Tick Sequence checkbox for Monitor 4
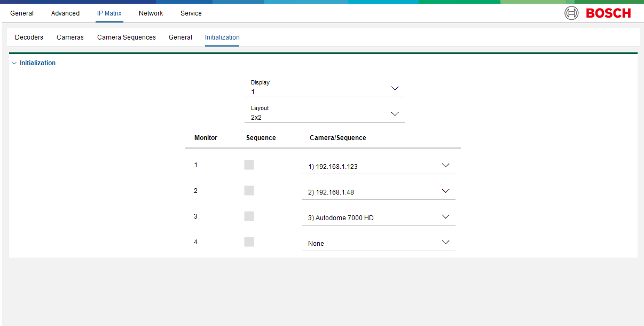The image size is (644, 326). 249,242
